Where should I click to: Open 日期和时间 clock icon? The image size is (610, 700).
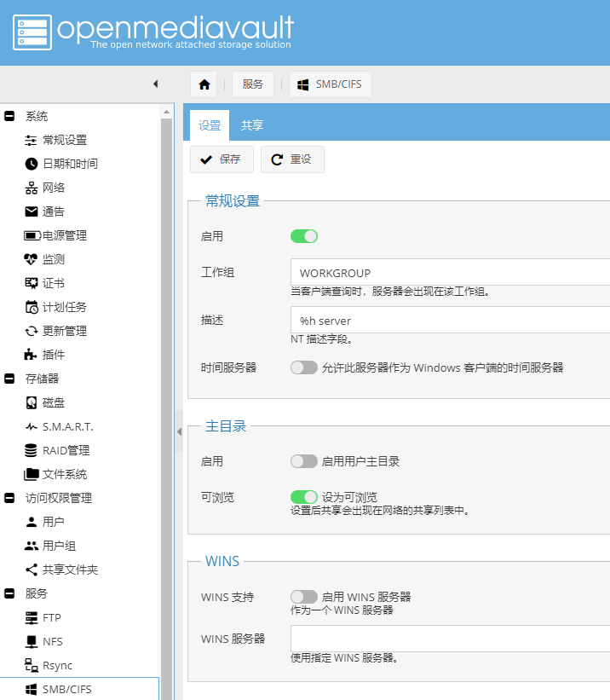31,164
